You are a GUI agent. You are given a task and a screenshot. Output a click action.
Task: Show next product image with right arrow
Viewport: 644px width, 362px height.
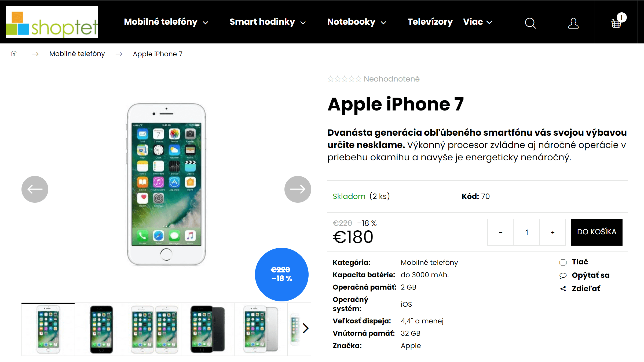click(298, 189)
